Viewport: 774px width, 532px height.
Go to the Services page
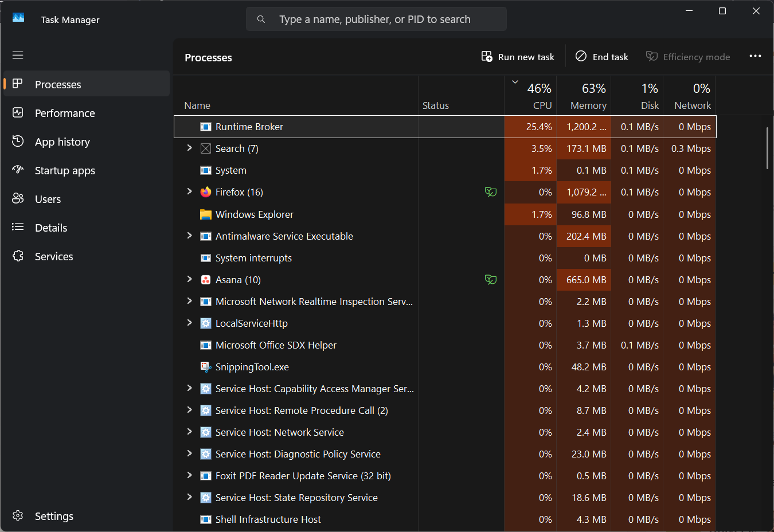coord(54,256)
